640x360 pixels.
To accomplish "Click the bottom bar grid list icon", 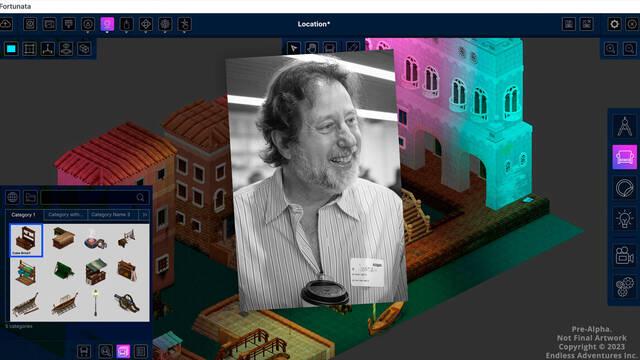I will tap(141, 351).
